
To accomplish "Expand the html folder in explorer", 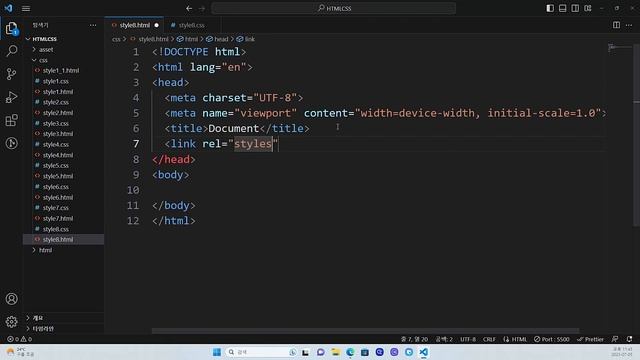I will coord(63,250).
